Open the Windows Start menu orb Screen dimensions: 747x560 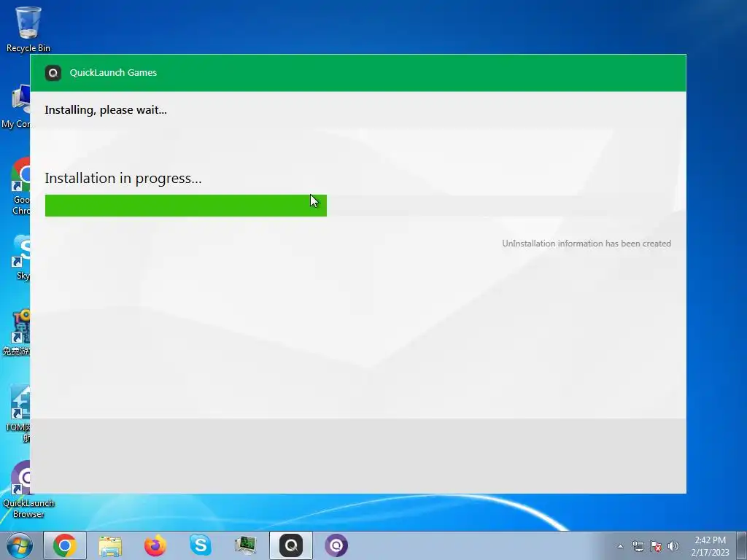(x=20, y=545)
